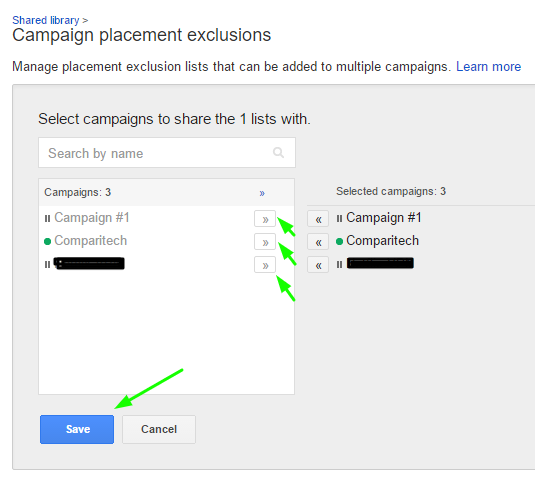Image resolution: width=535 pixels, height=478 pixels.
Task: Select Campaign #1 in the available campaigns list
Action: pos(92,218)
